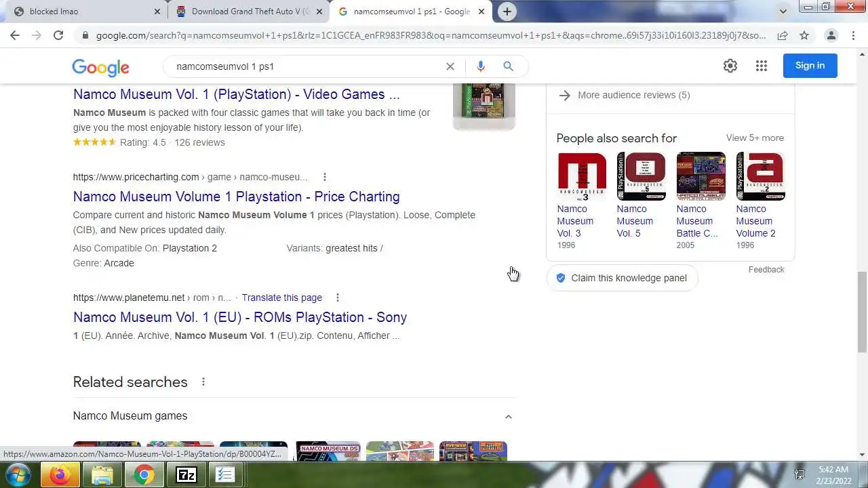Open the checklist app in the taskbar
Viewport: 868px width, 488px height.
tap(225, 475)
